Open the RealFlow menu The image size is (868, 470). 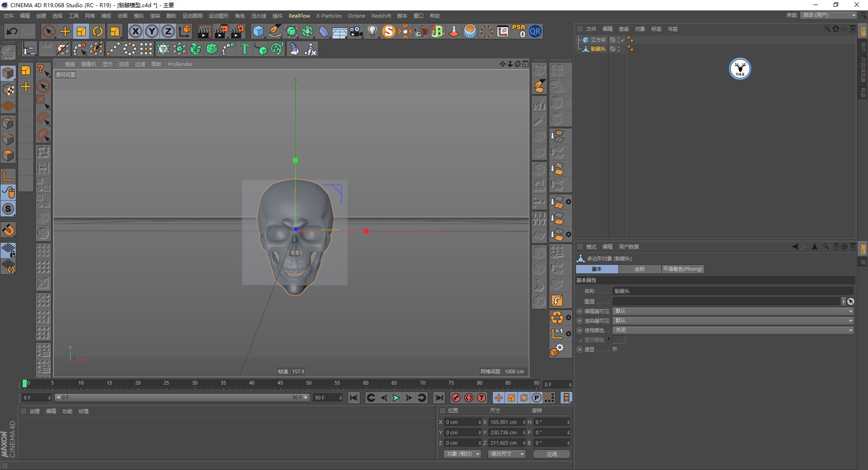click(299, 15)
